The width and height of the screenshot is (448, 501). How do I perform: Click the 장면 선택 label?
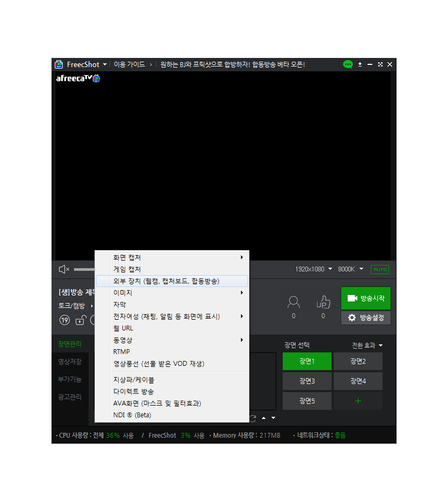[297, 345]
